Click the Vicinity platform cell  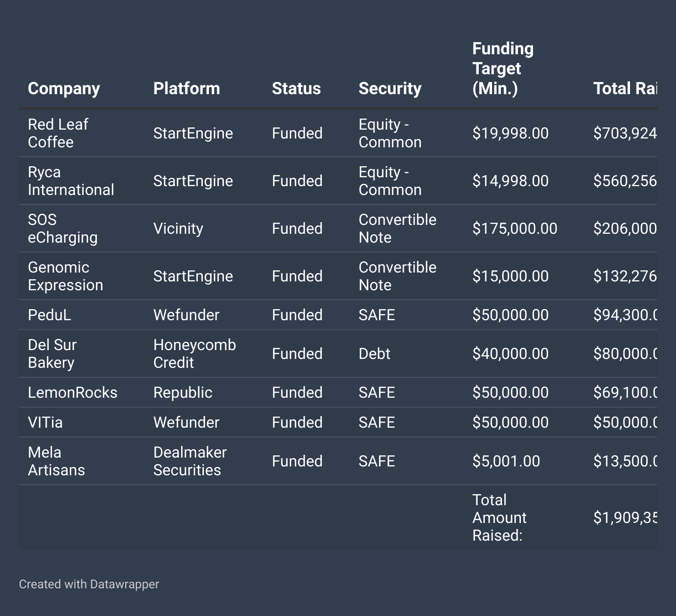click(x=178, y=229)
